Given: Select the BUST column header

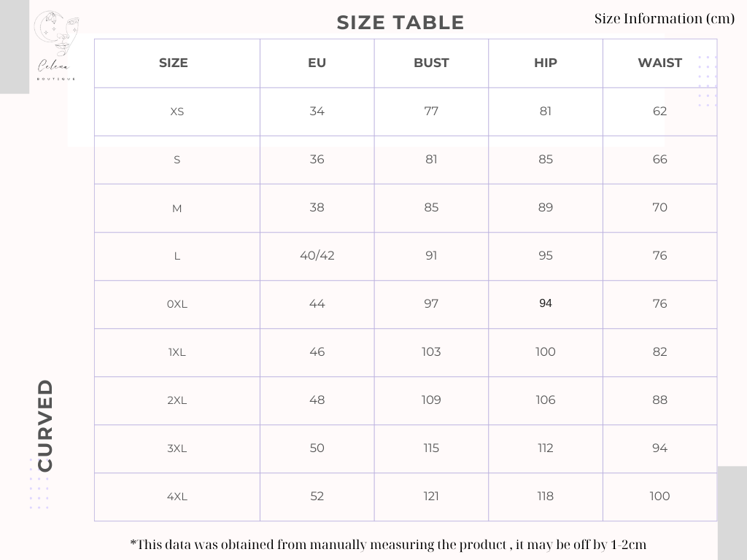Looking at the screenshot, I should tap(431, 63).
